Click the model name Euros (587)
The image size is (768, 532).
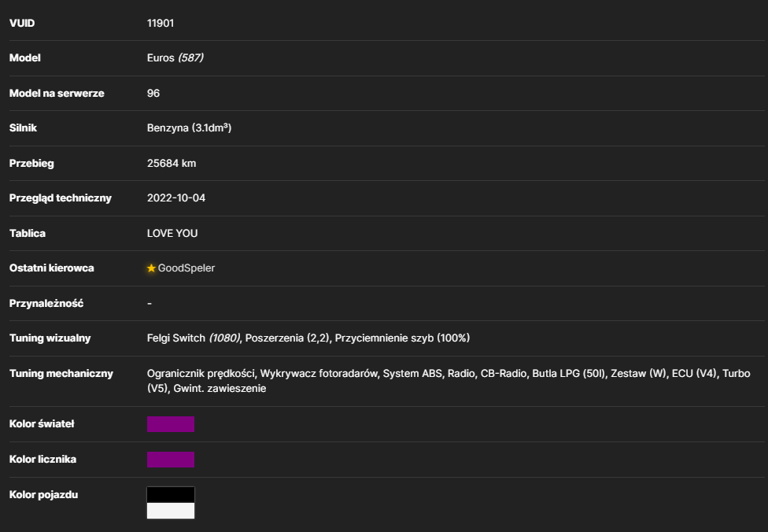coord(175,57)
